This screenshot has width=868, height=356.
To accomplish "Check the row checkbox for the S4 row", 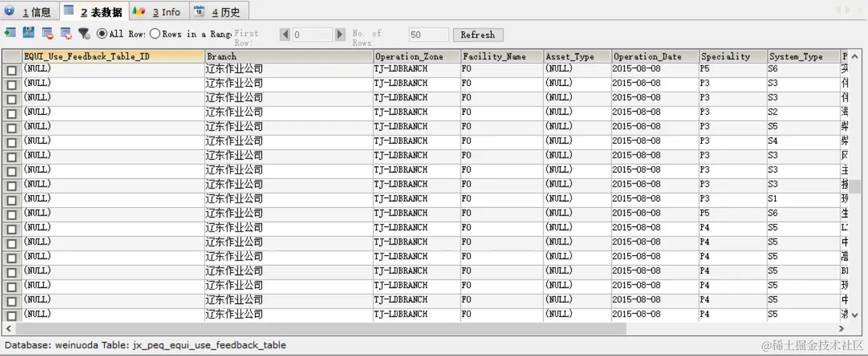I will pyautogui.click(x=12, y=142).
